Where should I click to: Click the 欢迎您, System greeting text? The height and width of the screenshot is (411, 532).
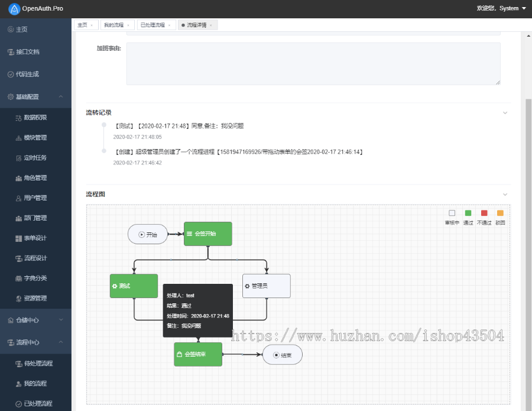[x=497, y=8]
